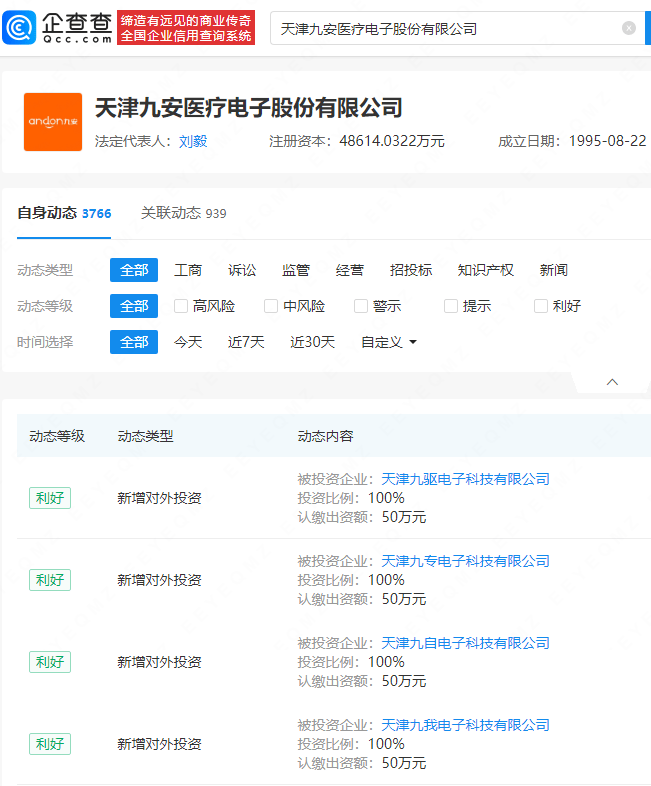This screenshot has width=651, height=786.
Task: Open the Andon company logo thumbnail
Action: (53, 122)
